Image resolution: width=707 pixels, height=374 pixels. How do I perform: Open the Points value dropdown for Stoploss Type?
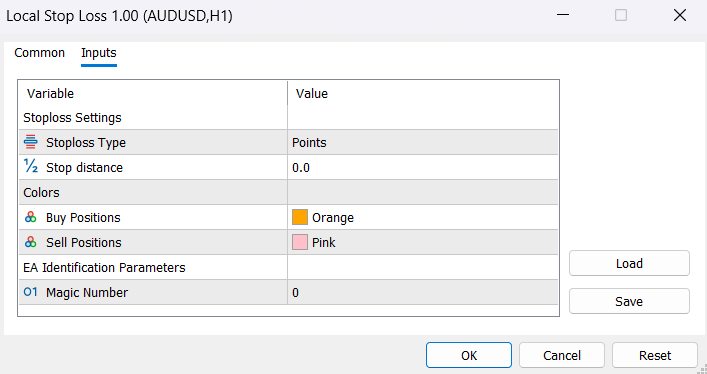[422, 143]
